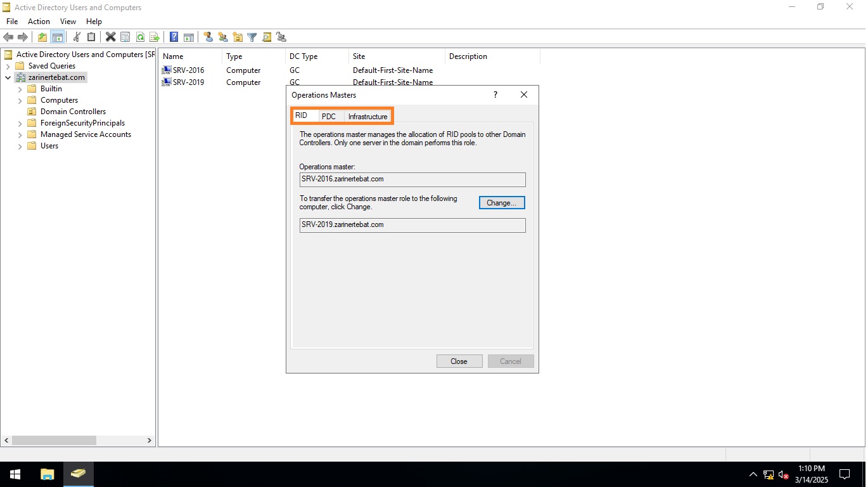Expand the Users container
Screen dimensions: 868x487
20,146
